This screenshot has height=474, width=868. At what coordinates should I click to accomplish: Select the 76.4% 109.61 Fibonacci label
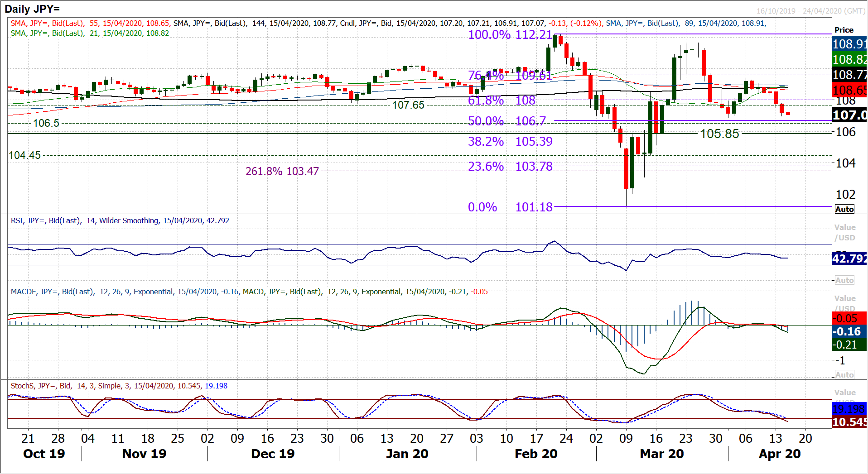[x=510, y=75]
